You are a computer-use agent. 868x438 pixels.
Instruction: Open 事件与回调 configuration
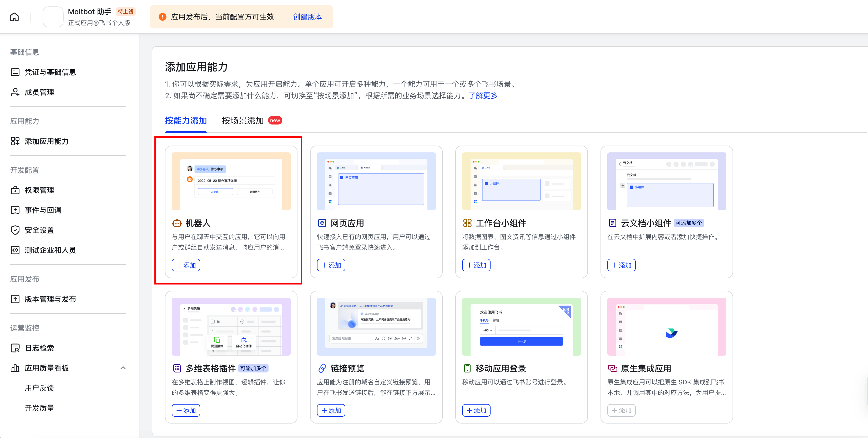point(43,210)
